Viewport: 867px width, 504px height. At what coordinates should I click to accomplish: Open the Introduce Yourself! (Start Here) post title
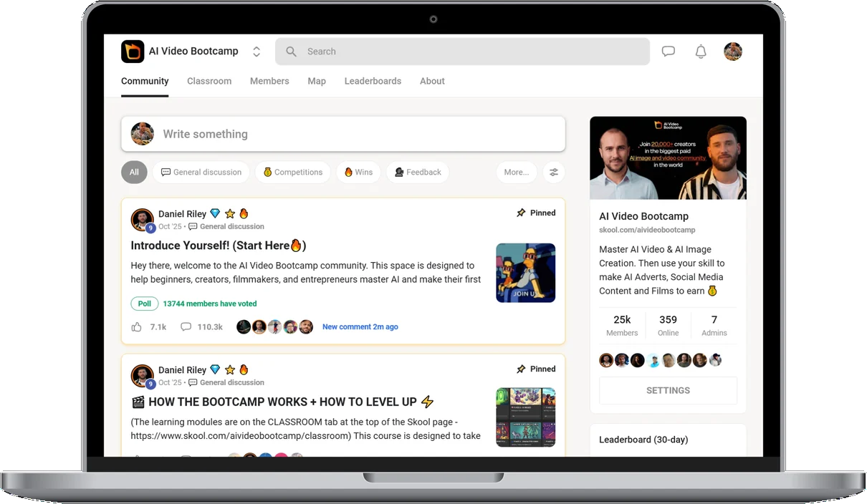coord(219,246)
